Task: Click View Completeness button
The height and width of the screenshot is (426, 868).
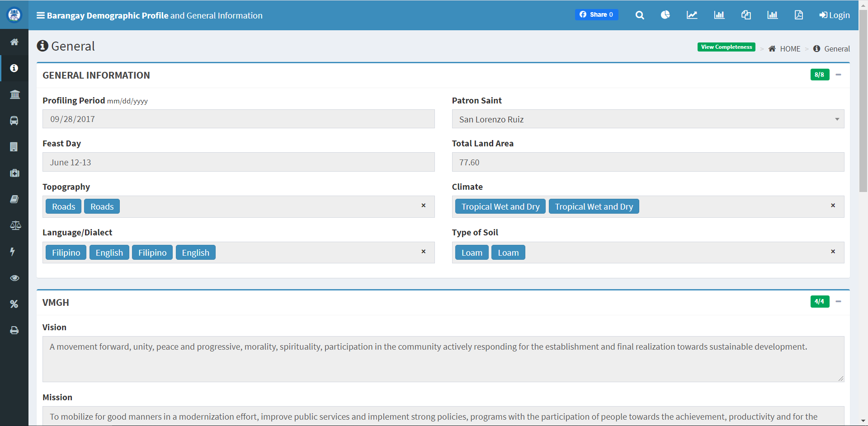Action: 726,47
